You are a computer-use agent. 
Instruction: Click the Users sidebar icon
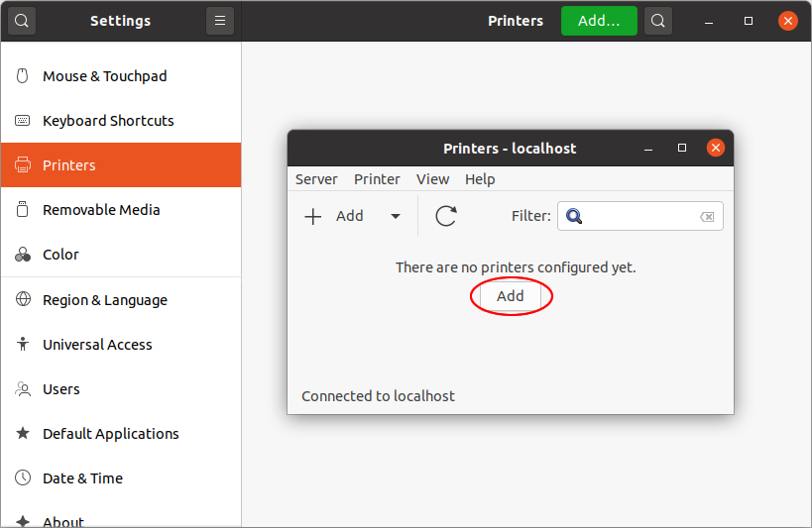23,388
